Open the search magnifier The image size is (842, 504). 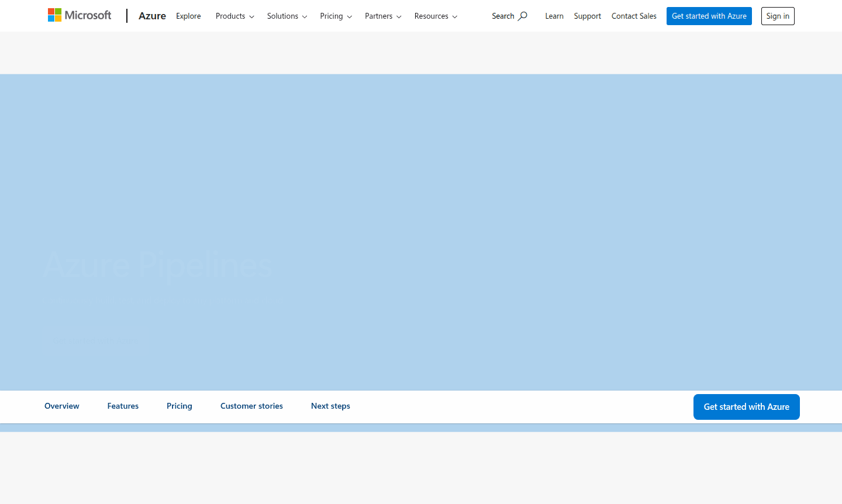pyautogui.click(x=509, y=16)
